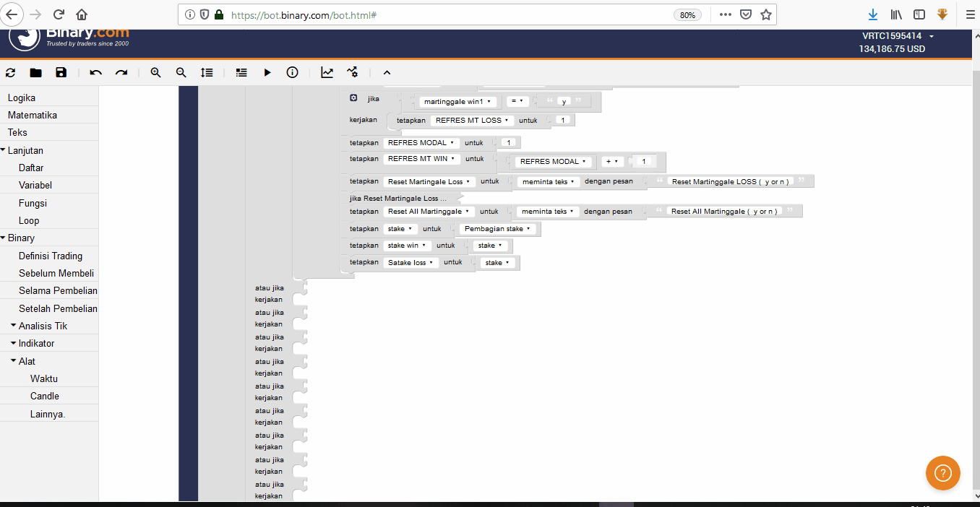The height and width of the screenshot is (507, 980).
Task: Select Lainnya in toolbox
Action: pyautogui.click(x=49, y=414)
